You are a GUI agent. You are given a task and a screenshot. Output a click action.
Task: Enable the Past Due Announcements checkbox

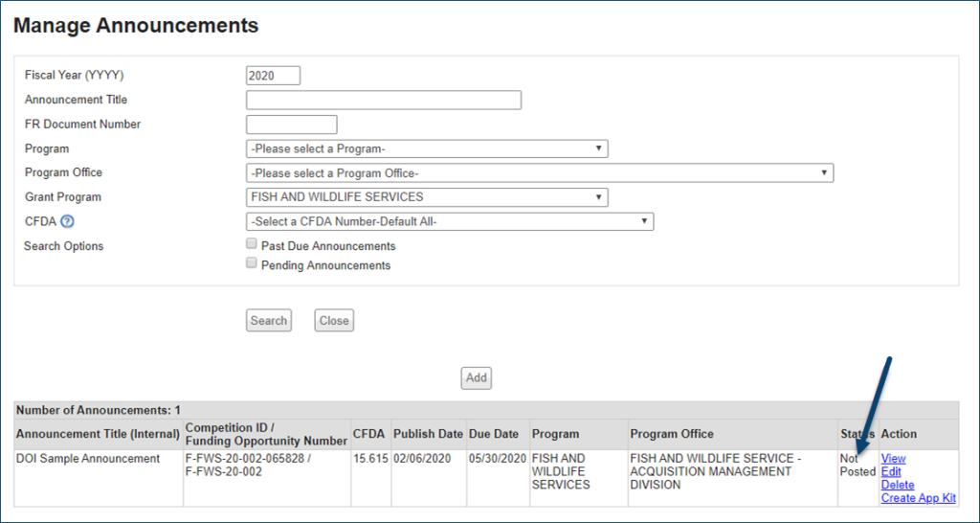point(252,245)
